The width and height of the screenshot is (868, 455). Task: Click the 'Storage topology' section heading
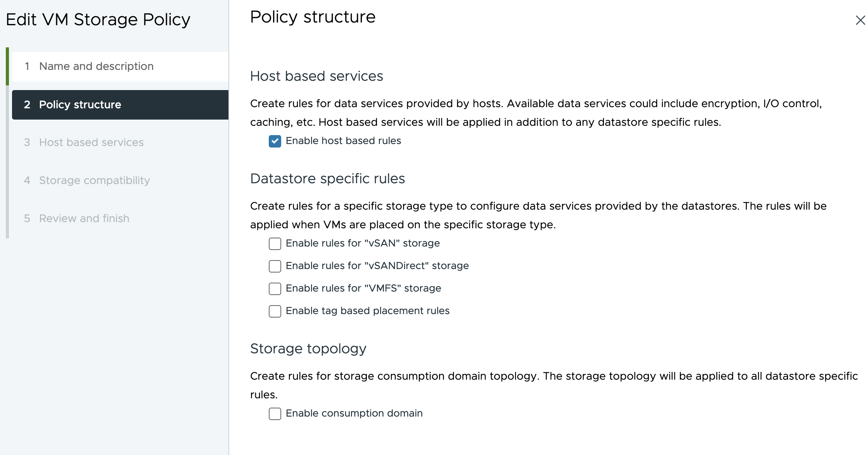tap(308, 349)
